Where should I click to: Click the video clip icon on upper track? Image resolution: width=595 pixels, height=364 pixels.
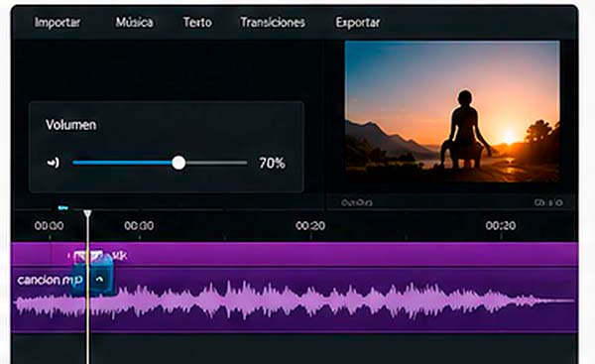(88, 256)
